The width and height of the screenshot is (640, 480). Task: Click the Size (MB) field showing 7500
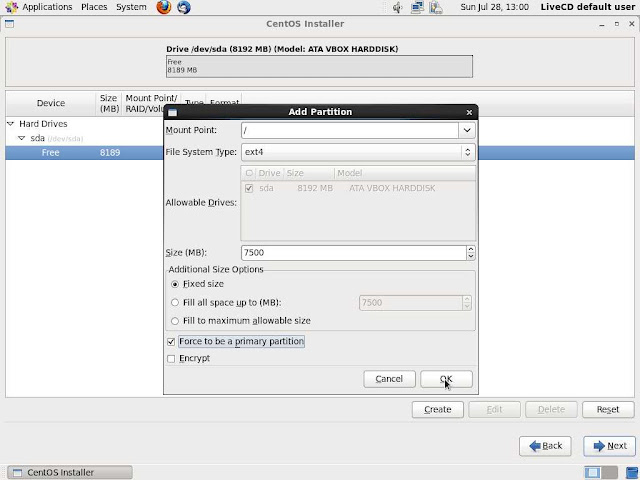354,253
